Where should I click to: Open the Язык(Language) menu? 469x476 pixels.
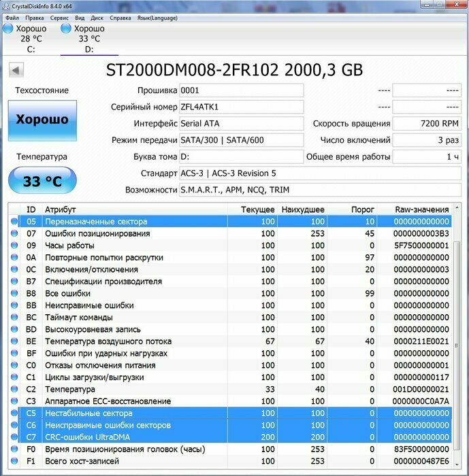[157, 18]
